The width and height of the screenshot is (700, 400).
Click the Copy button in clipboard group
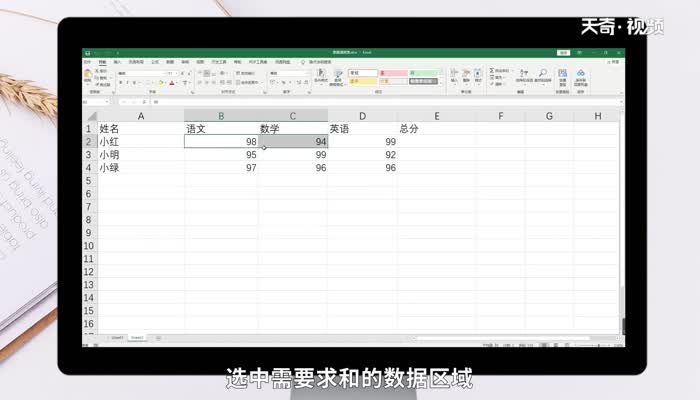click(x=101, y=78)
